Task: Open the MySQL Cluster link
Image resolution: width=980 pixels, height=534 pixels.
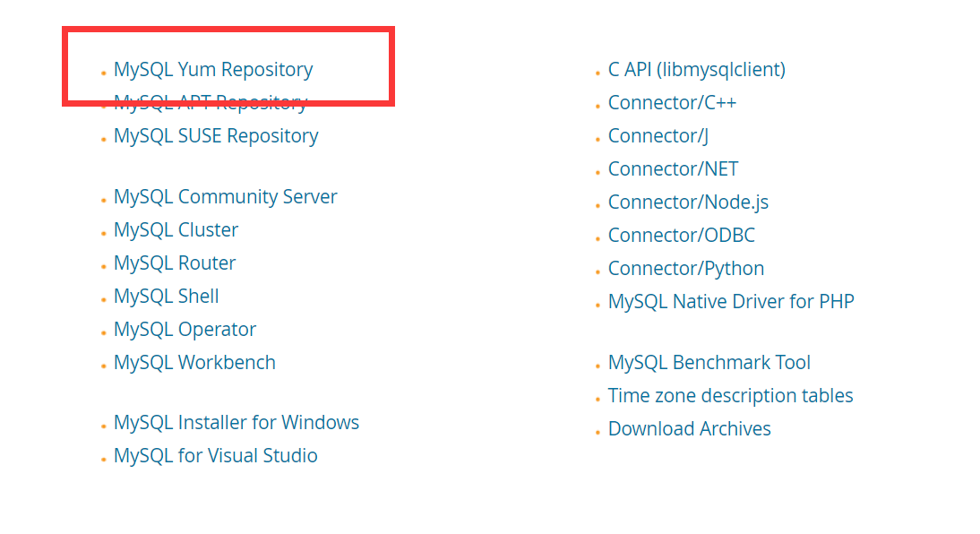Action: (176, 229)
